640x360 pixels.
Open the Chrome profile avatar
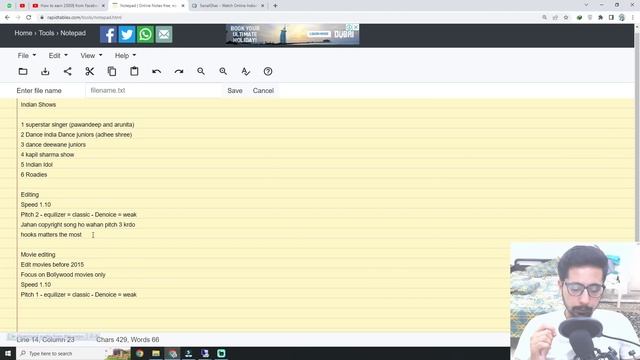(x=622, y=18)
